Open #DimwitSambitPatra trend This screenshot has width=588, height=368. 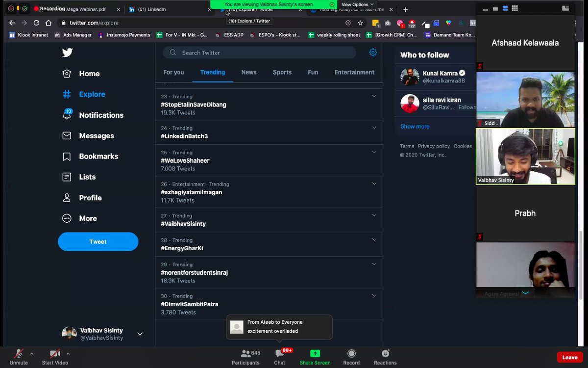pyautogui.click(x=190, y=304)
